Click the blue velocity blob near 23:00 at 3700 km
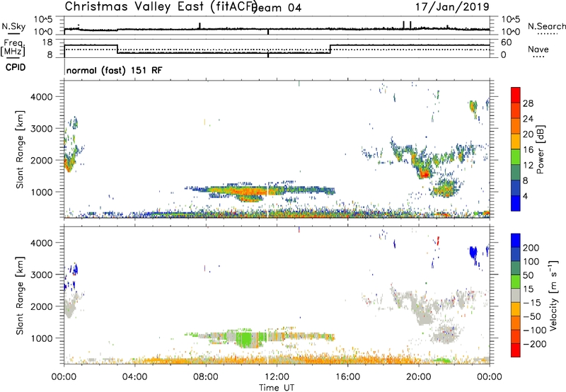 tap(473, 251)
